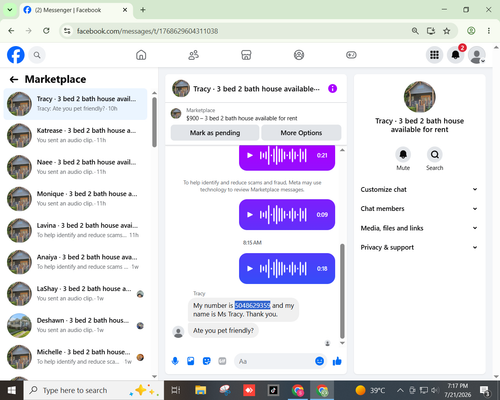This screenshot has width=500, height=400.
Task: Open Facebook search magnifier icon
Action: 37,55
